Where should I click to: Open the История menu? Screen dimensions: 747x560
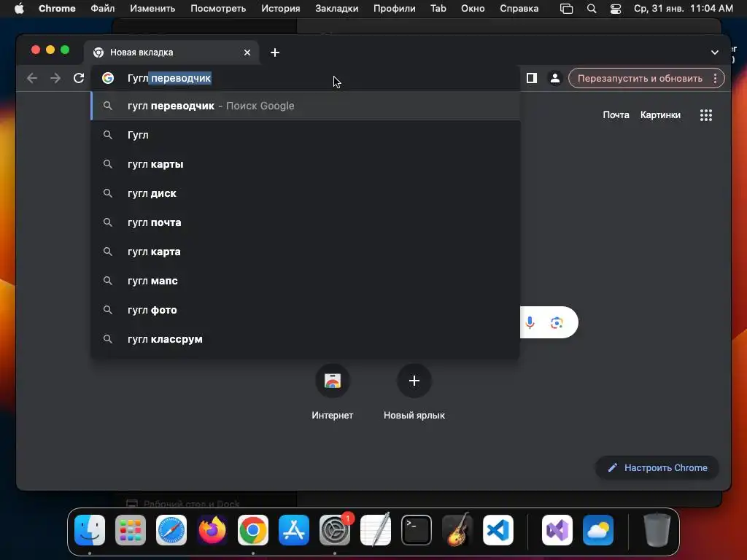point(281,9)
